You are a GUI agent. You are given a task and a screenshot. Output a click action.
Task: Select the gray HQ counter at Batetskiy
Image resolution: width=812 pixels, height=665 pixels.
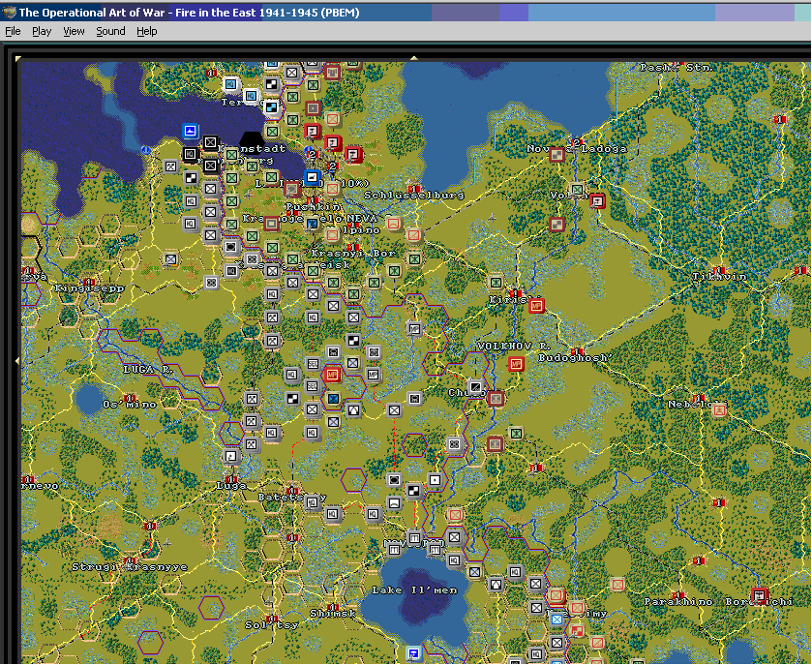tap(312, 502)
